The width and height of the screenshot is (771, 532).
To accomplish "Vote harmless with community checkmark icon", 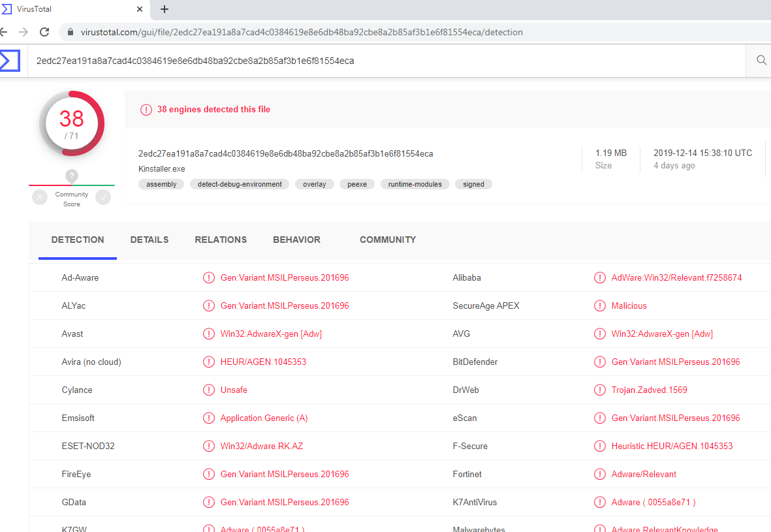I will (x=102, y=197).
